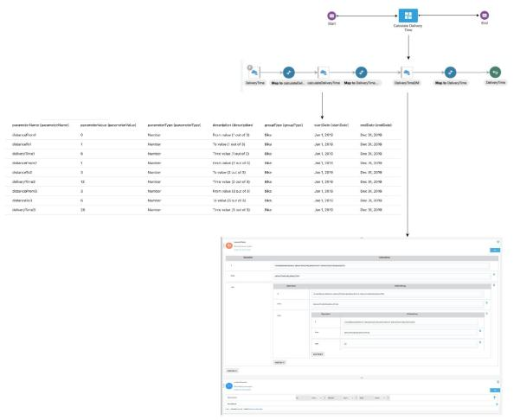Click the purple End node
The height and width of the screenshot is (420, 520).
[485, 15]
